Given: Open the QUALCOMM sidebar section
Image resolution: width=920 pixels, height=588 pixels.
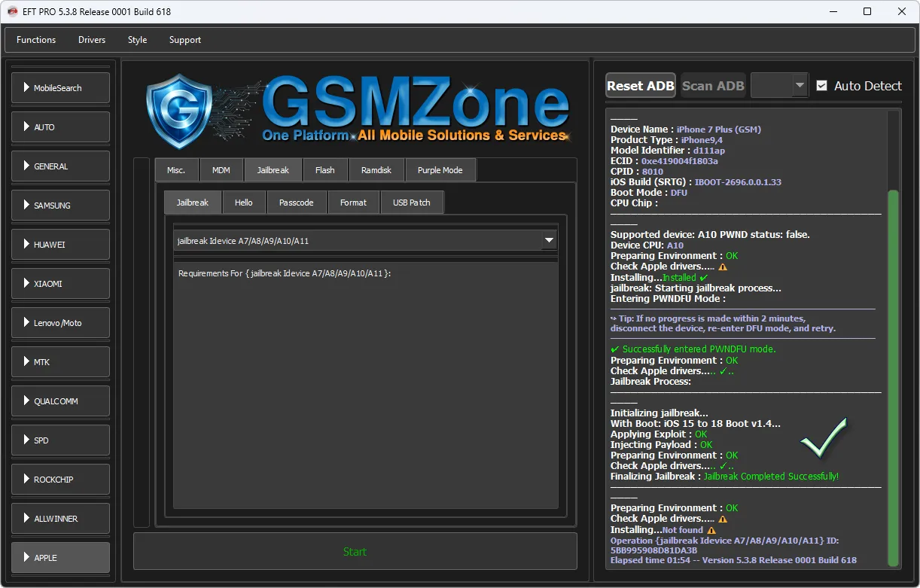Looking at the screenshot, I should [x=61, y=401].
